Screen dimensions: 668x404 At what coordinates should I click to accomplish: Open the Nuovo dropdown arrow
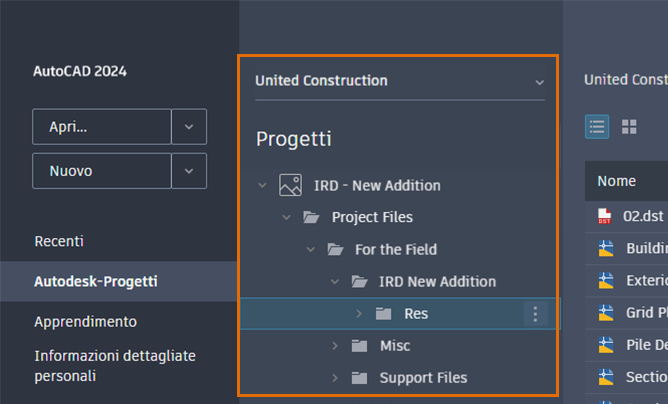(x=189, y=171)
